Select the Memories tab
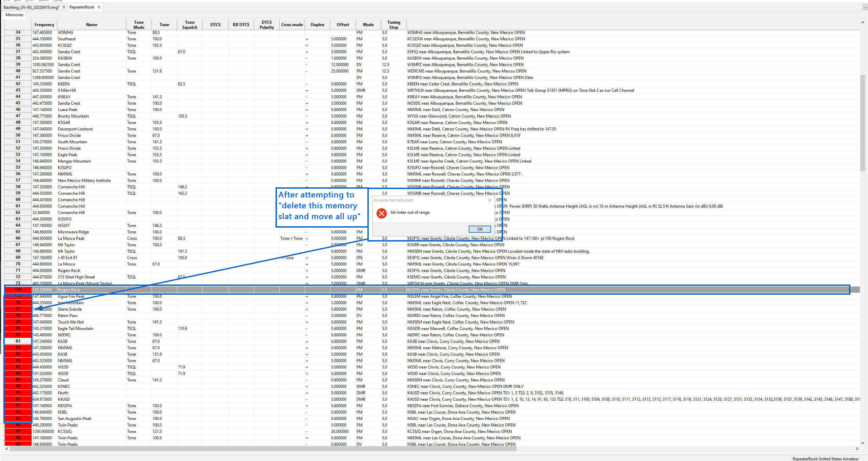The image size is (868, 461). point(14,15)
